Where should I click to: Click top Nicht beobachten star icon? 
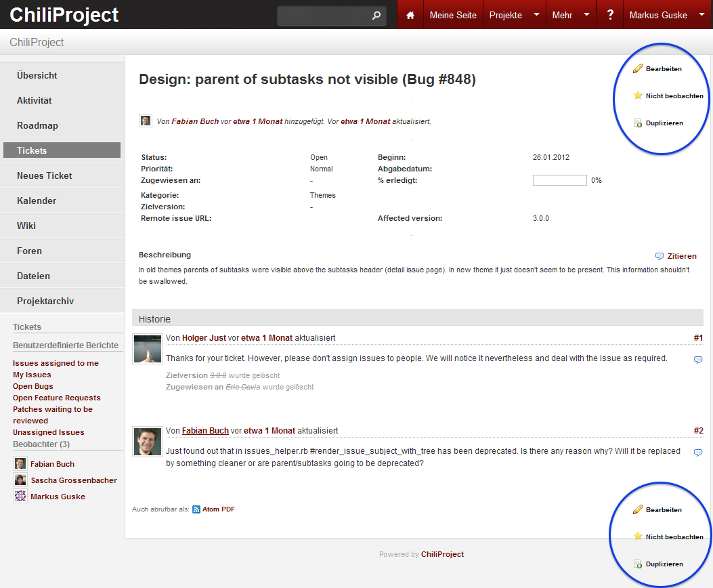tap(638, 96)
